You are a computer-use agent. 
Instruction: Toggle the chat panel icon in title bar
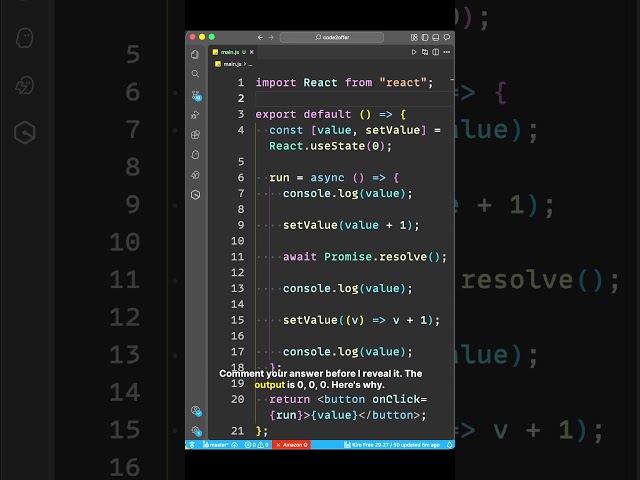(447, 37)
